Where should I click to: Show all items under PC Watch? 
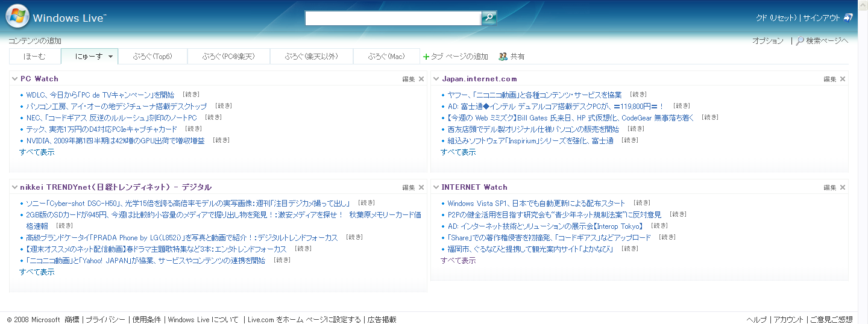point(37,152)
